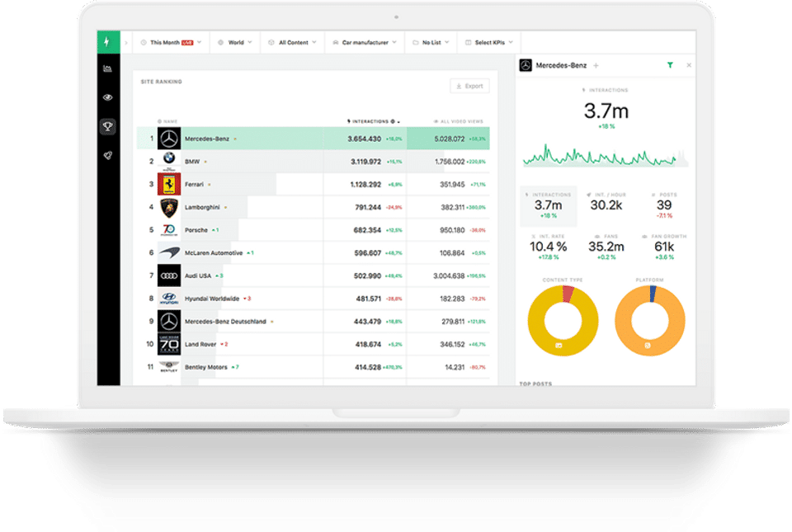Click the BMW logo thumbnail
The width and height of the screenshot is (792, 532).
(x=168, y=161)
